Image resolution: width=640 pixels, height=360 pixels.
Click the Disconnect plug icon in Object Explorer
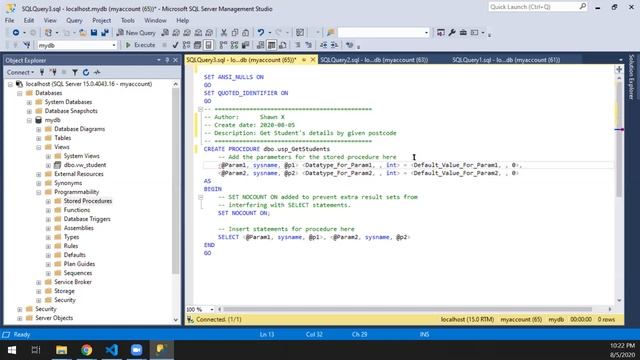pos(53,72)
